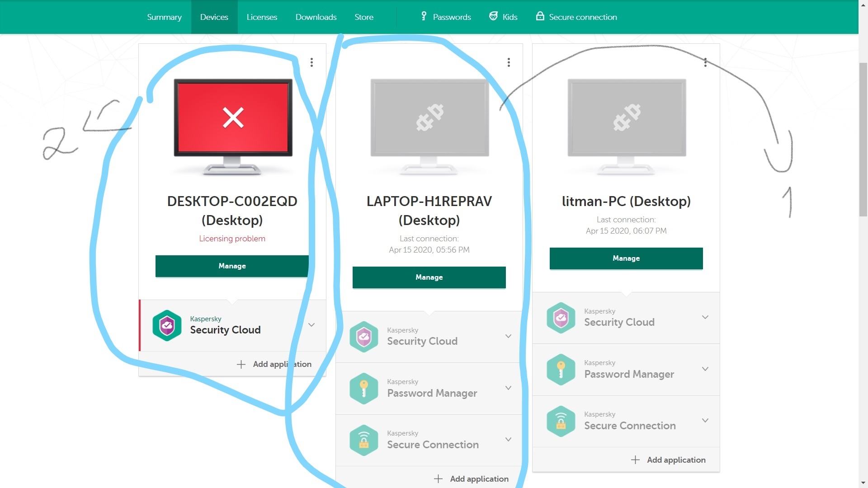Expand Password Manager on LAPTOP-H1REPRAV

(x=508, y=388)
